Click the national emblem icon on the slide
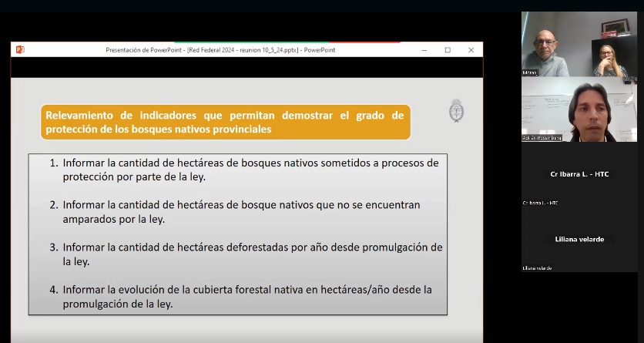Image resolution: width=644 pixels, height=343 pixels. pos(456,110)
